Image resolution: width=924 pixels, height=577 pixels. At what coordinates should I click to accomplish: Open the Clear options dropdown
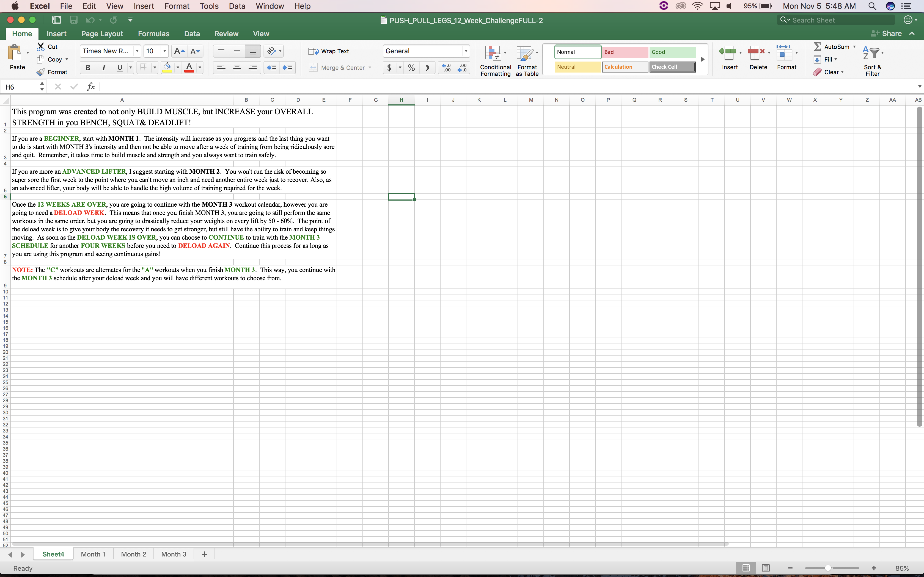[843, 72]
